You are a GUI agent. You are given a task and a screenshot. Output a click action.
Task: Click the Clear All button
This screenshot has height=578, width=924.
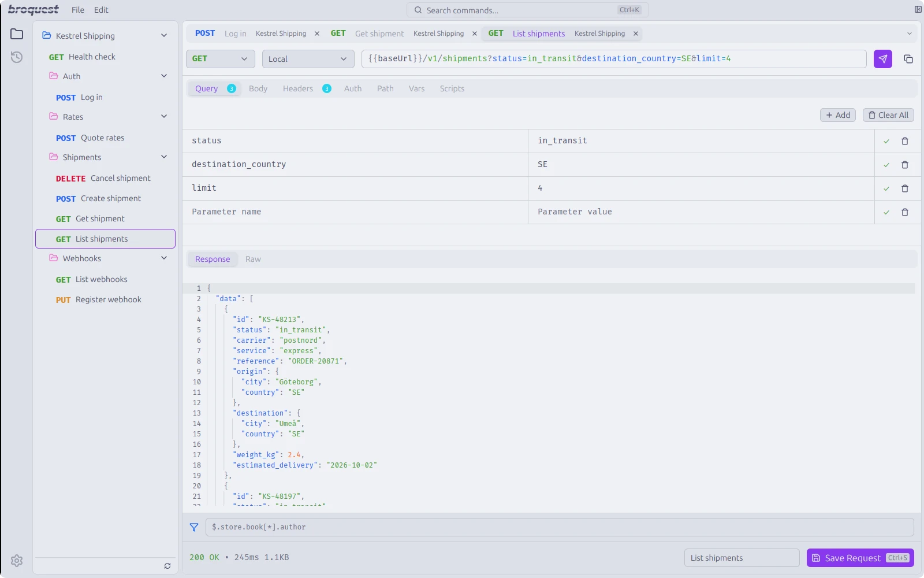(888, 115)
